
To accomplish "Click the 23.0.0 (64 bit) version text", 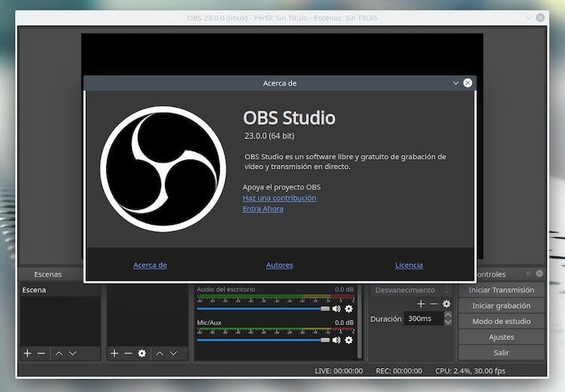I will point(270,136).
